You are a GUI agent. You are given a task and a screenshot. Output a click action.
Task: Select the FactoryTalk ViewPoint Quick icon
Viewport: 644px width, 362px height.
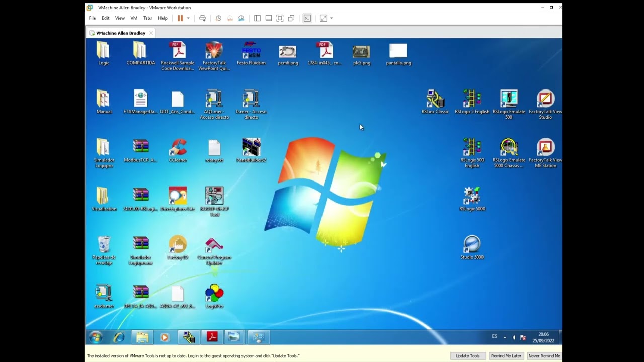[x=214, y=56]
